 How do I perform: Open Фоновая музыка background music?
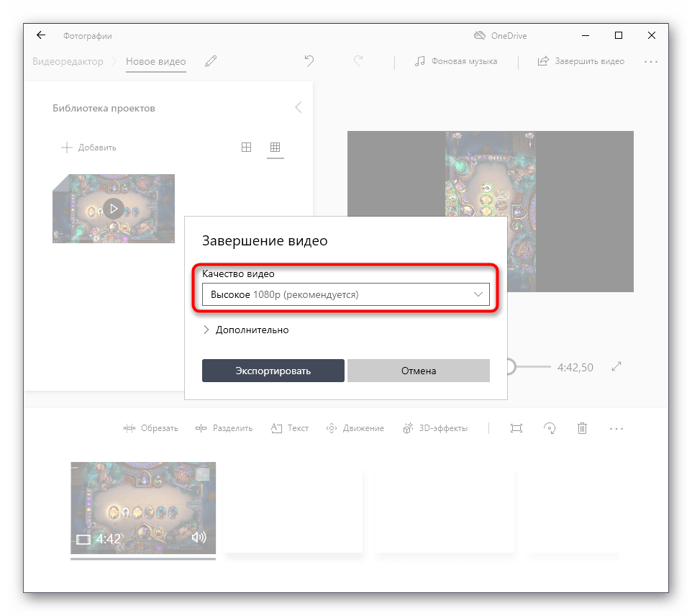coord(456,61)
